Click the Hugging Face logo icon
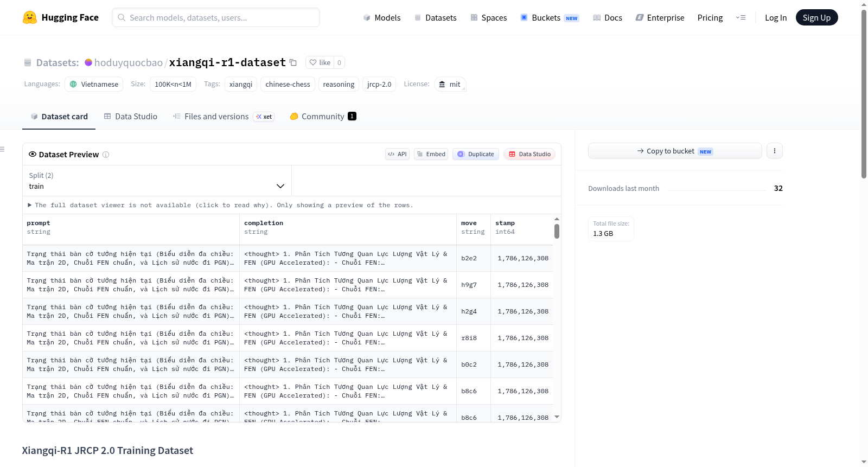The height and width of the screenshot is (467, 868). tap(30, 17)
